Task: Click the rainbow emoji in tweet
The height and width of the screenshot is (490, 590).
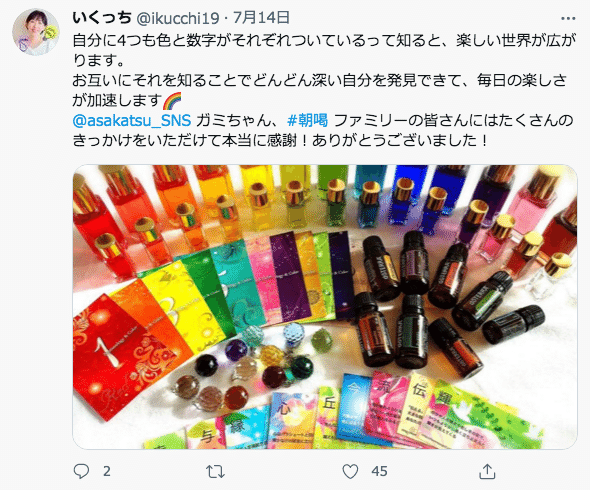Action: (x=172, y=100)
